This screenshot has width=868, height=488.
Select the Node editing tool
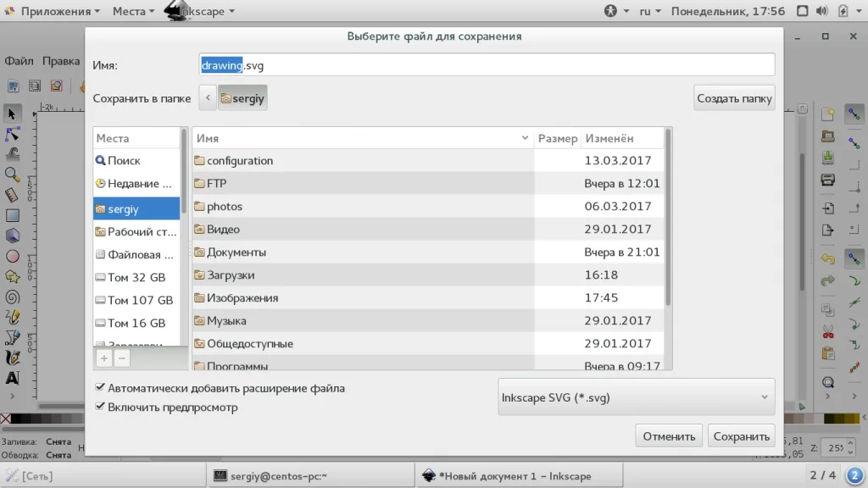pos(12,134)
